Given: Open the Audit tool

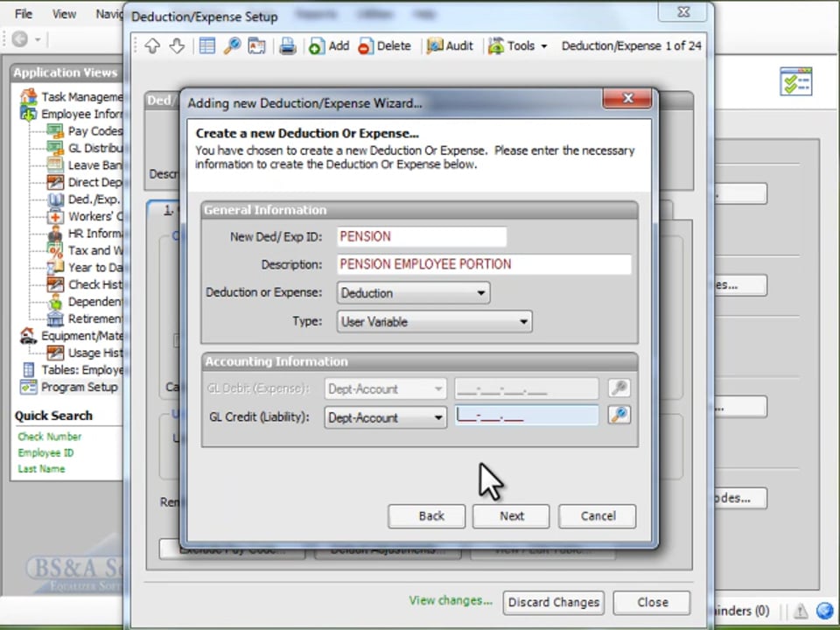Looking at the screenshot, I should click(x=450, y=46).
